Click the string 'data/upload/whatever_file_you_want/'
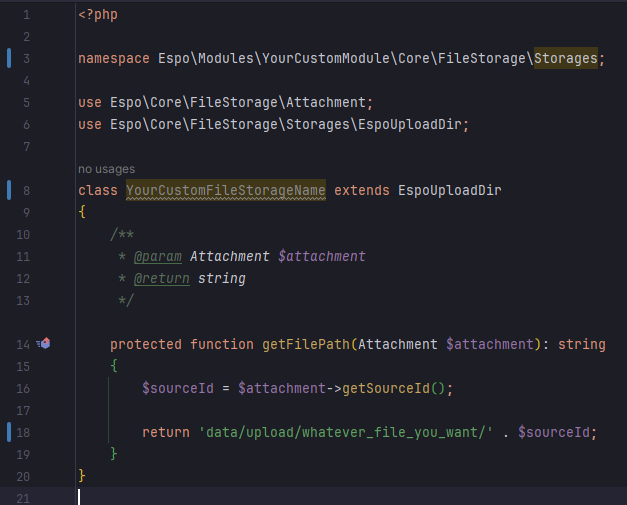627x505 pixels. point(346,432)
